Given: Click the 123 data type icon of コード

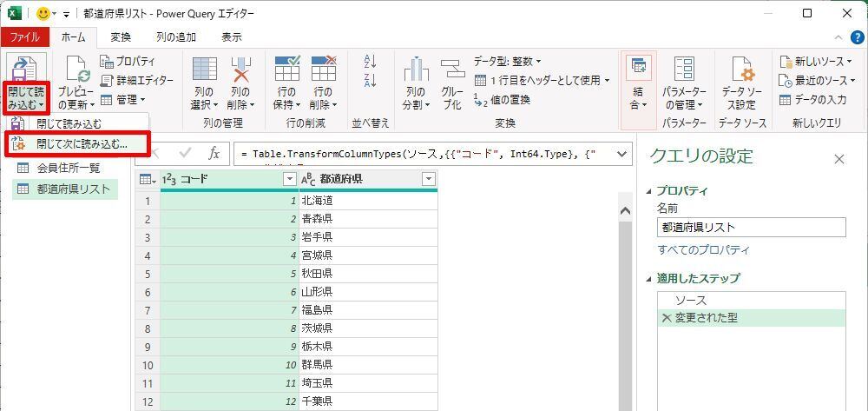Looking at the screenshot, I should (x=169, y=179).
